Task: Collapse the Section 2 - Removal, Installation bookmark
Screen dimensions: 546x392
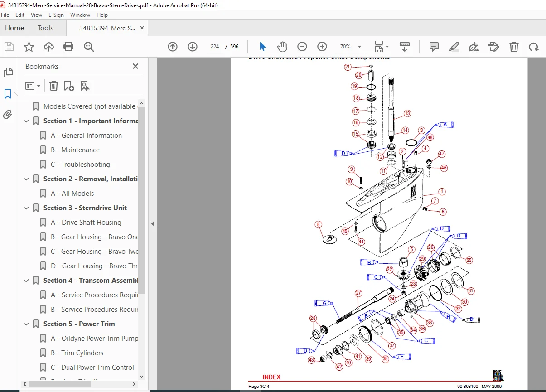Action: [x=26, y=179]
